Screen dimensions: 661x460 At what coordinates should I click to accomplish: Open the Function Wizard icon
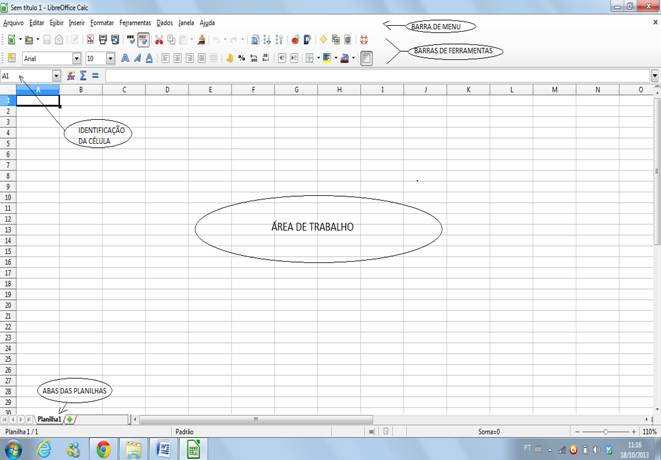click(71, 76)
